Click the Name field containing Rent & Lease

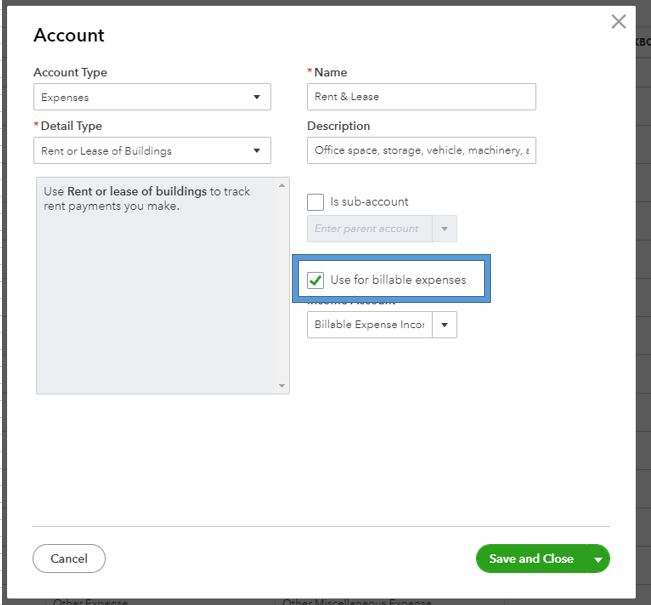pos(421,97)
